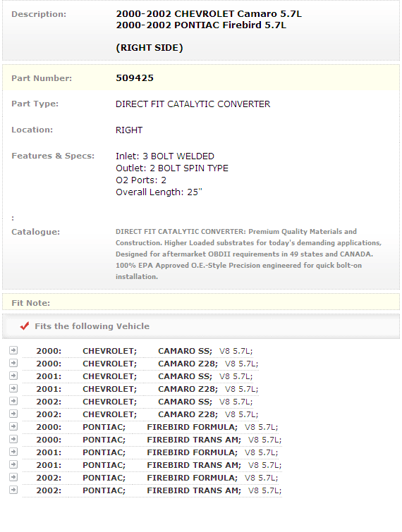
Task: Click "O2 Ports: 2" spec
Action: [x=140, y=180]
